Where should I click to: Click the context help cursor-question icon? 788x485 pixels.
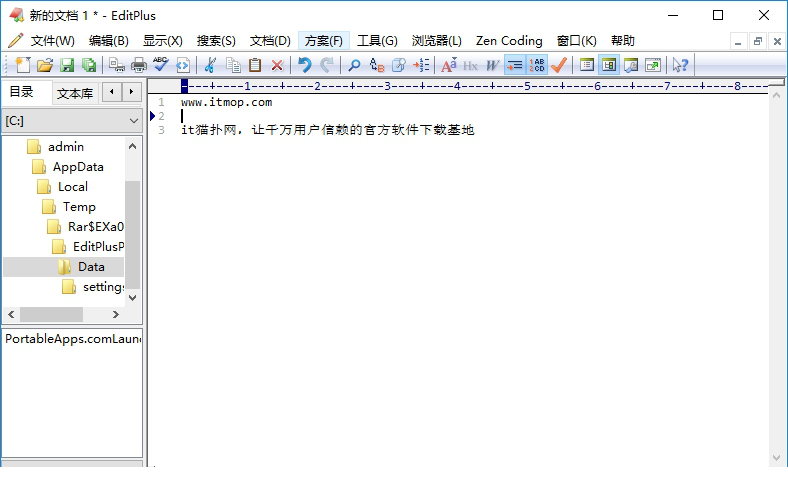680,65
